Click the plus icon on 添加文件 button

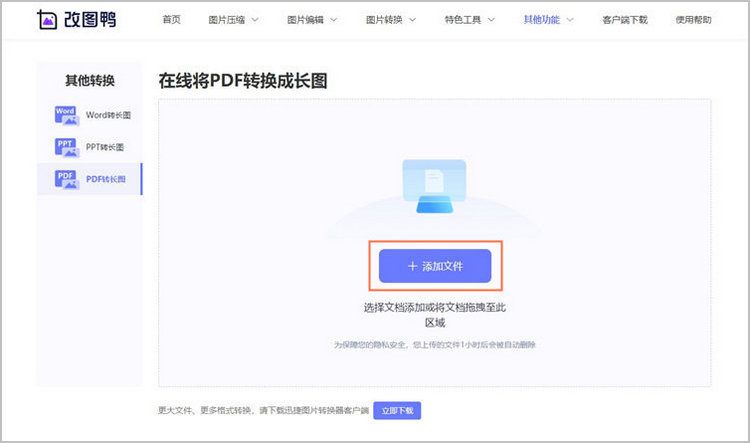click(412, 267)
